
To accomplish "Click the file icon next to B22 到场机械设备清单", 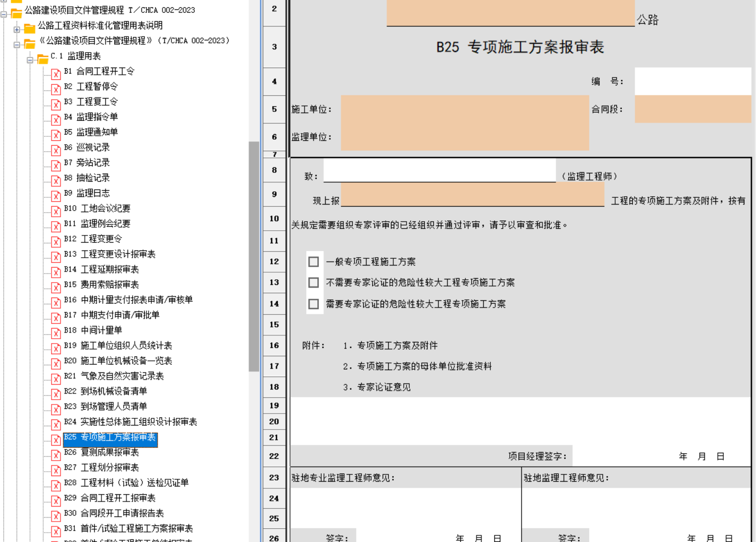I will [56, 393].
